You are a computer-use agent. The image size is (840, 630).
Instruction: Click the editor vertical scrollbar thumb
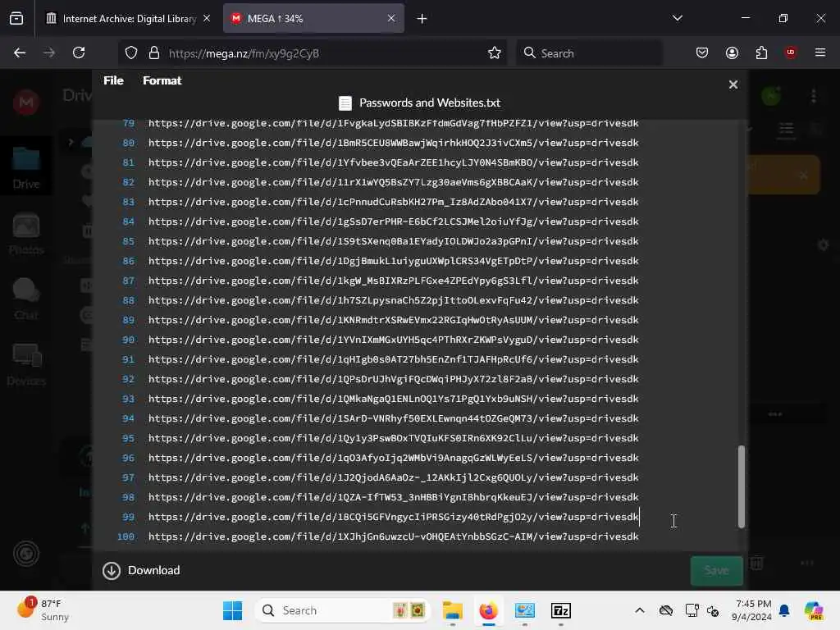(x=742, y=486)
